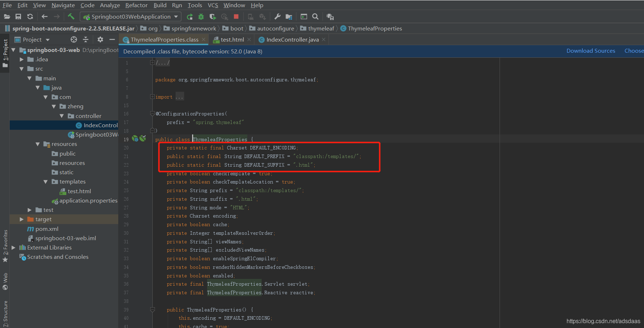Image resolution: width=644 pixels, height=328 pixels.
Task: Open the run configuration dropdown Springboot03WebApplication
Action: coord(130,16)
